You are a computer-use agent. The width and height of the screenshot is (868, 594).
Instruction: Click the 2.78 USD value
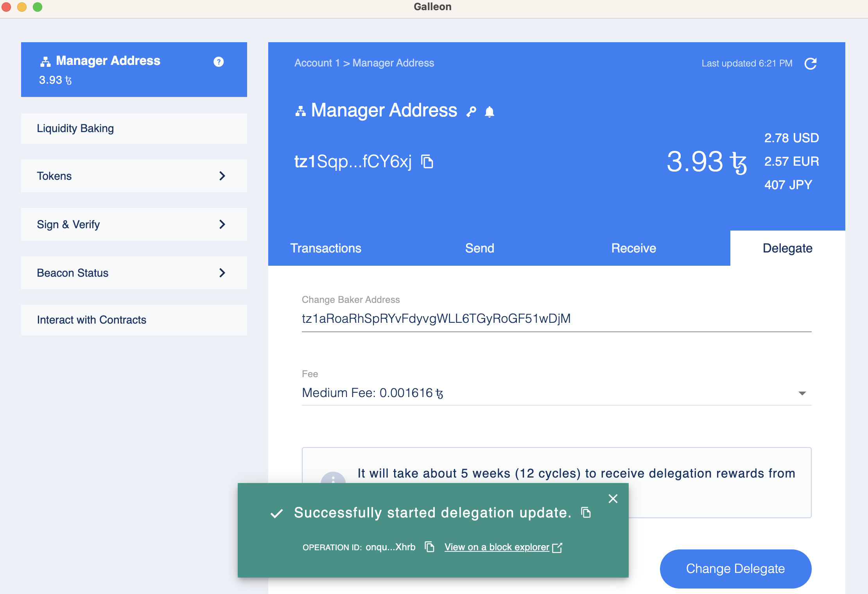point(791,138)
